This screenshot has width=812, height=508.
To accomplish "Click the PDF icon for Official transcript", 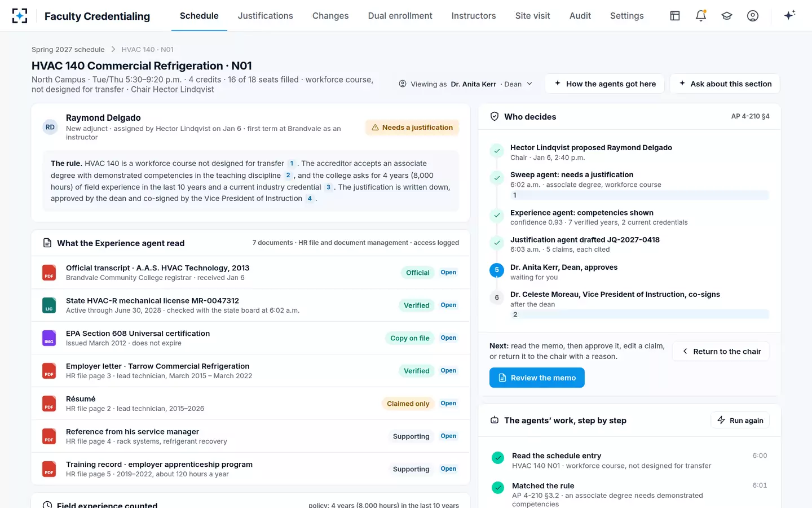I will pyautogui.click(x=49, y=273).
